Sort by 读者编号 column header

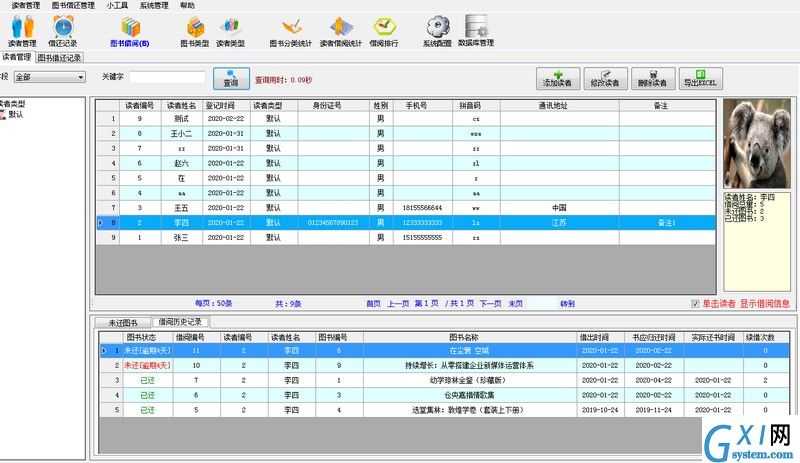(x=140, y=106)
